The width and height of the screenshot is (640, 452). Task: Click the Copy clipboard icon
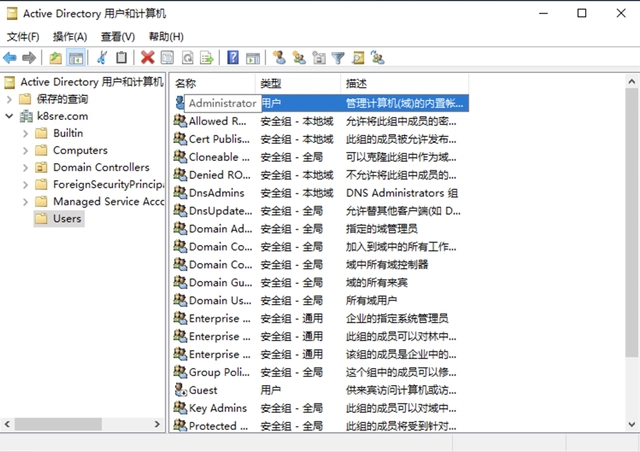121,58
